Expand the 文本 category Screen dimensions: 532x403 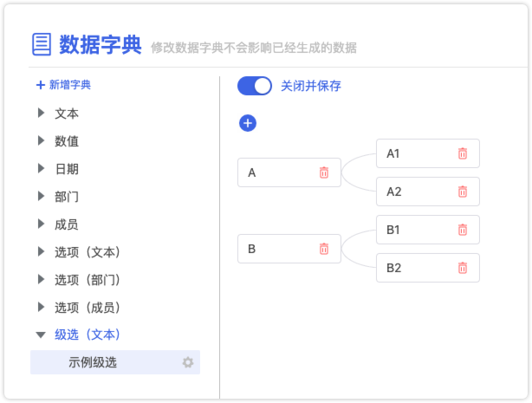(x=41, y=113)
